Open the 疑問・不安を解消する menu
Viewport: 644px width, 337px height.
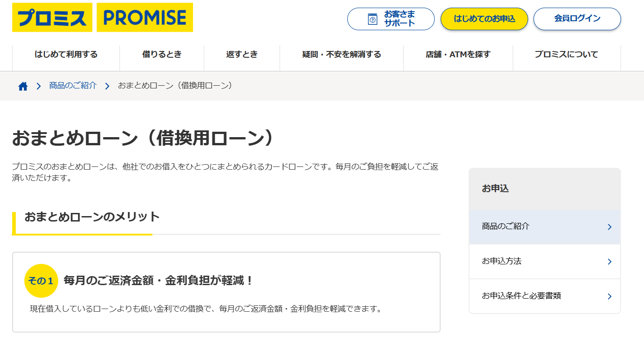point(341,55)
